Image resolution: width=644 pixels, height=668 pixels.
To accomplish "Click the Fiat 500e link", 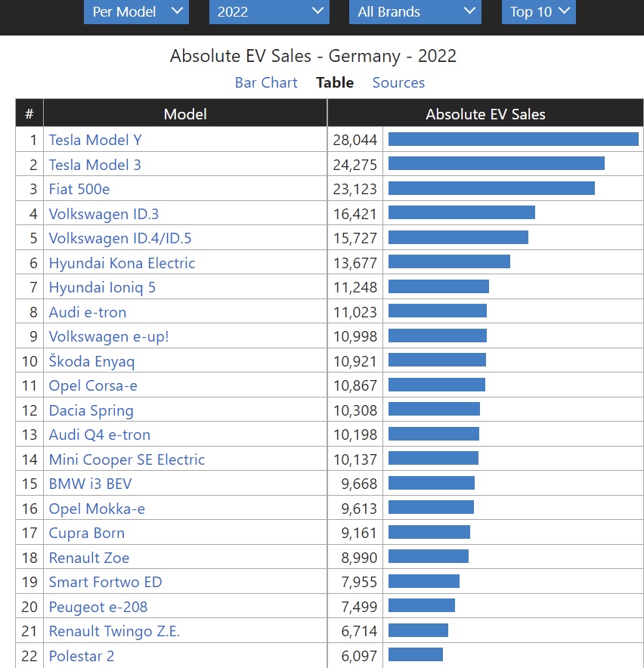I will click(x=79, y=189).
